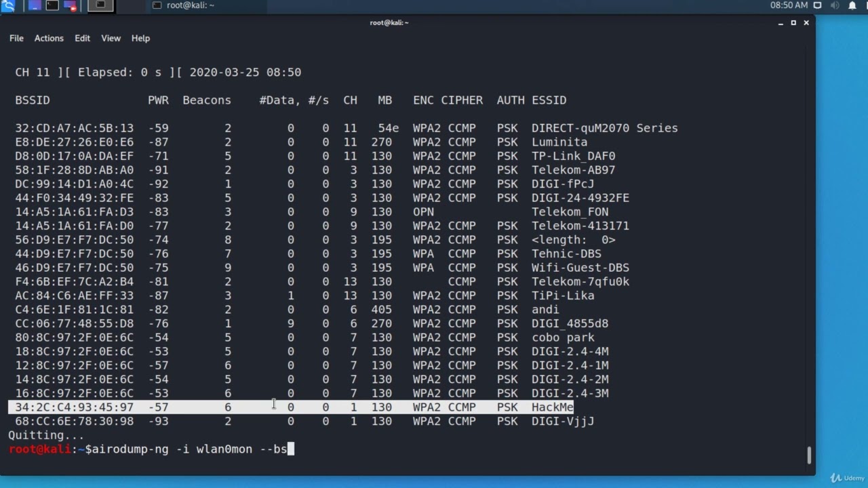Click the Telekom-413171 ESSID

coord(580,226)
